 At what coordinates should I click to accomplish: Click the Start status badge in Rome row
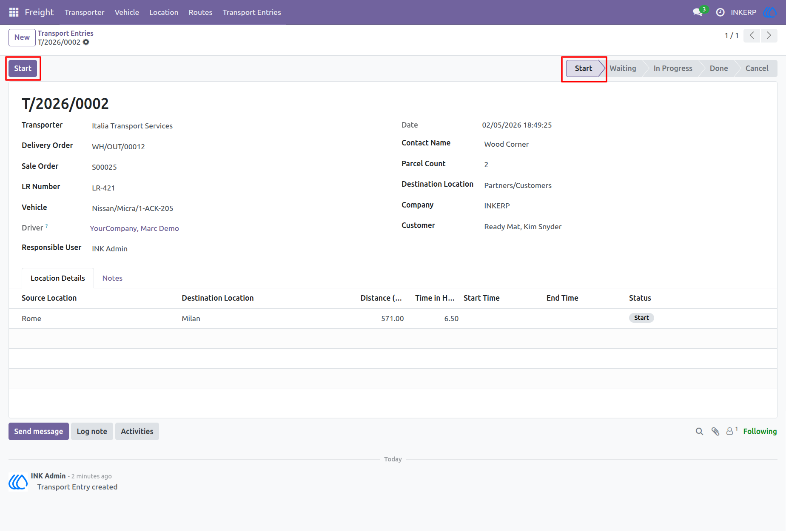(x=641, y=318)
